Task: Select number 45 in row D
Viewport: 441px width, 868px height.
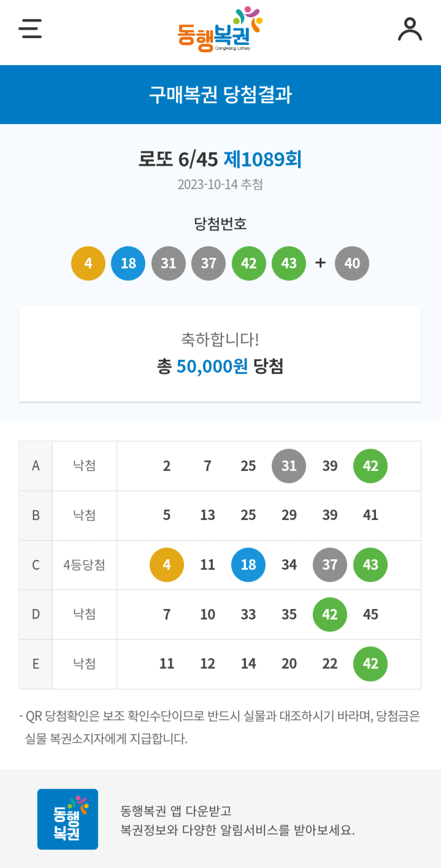Action: point(370,614)
